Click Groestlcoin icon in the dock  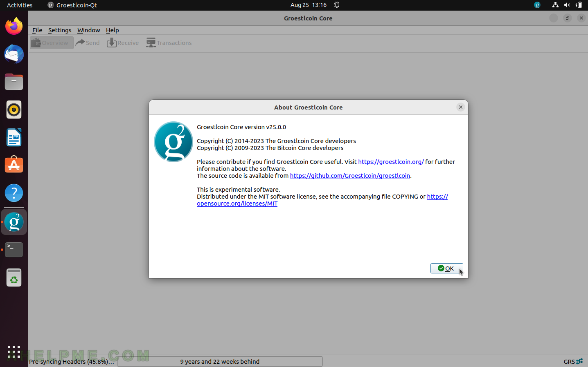pyautogui.click(x=14, y=222)
